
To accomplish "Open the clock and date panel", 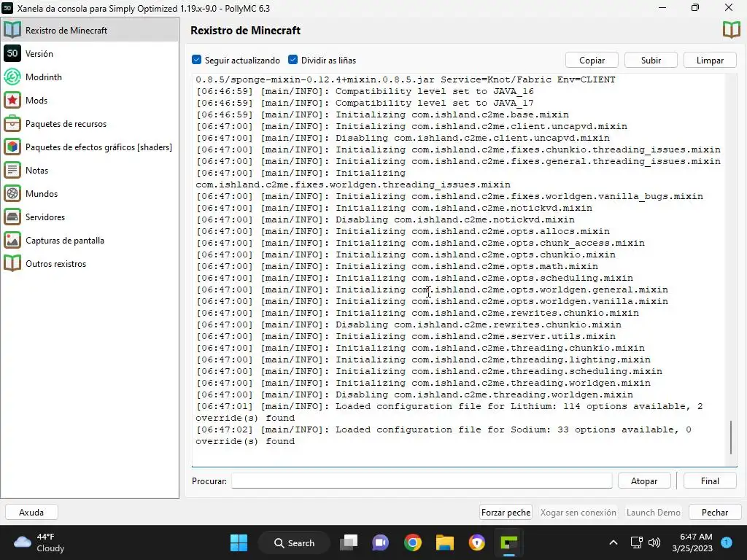I will tap(692, 542).
